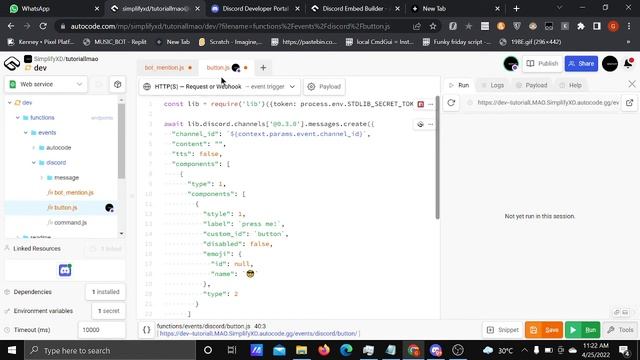Click the file tree vertical scrollbar

(x=121, y=141)
